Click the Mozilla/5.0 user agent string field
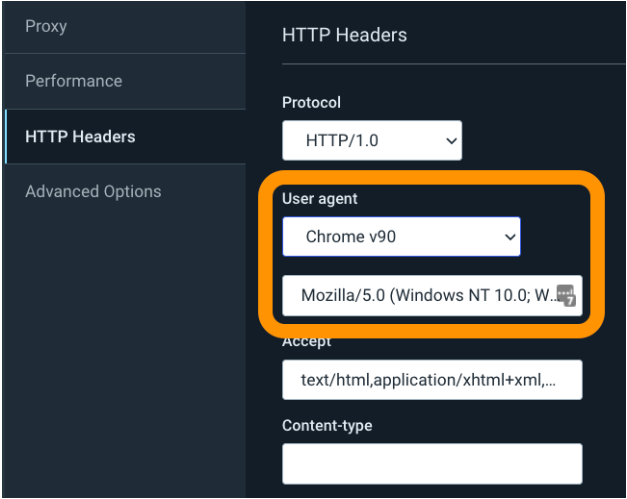The image size is (627, 499). 420,296
